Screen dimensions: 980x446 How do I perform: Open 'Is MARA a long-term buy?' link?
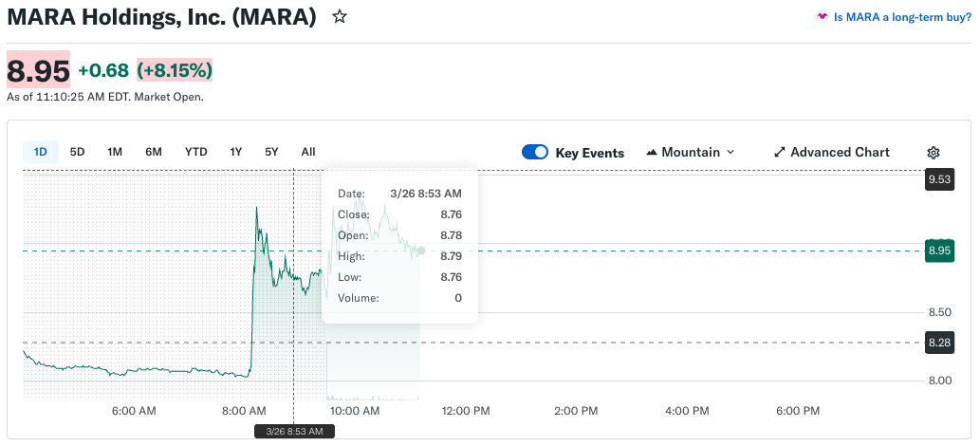click(x=902, y=17)
